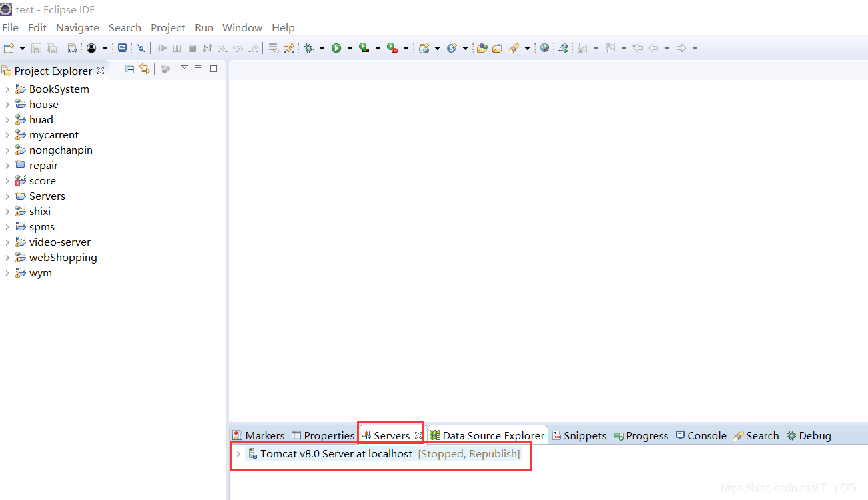The width and height of the screenshot is (868, 500).
Task: Click the New file toolbar icon
Action: coord(9,48)
